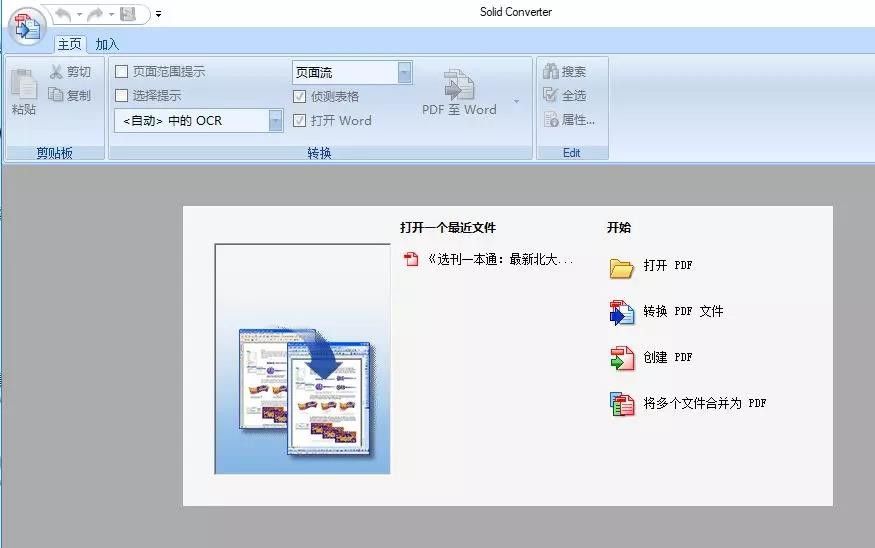This screenshot has height=548, width=875.
Task: Click the 将多个文件合并为 PDF icon
Action: pos(622,404)
